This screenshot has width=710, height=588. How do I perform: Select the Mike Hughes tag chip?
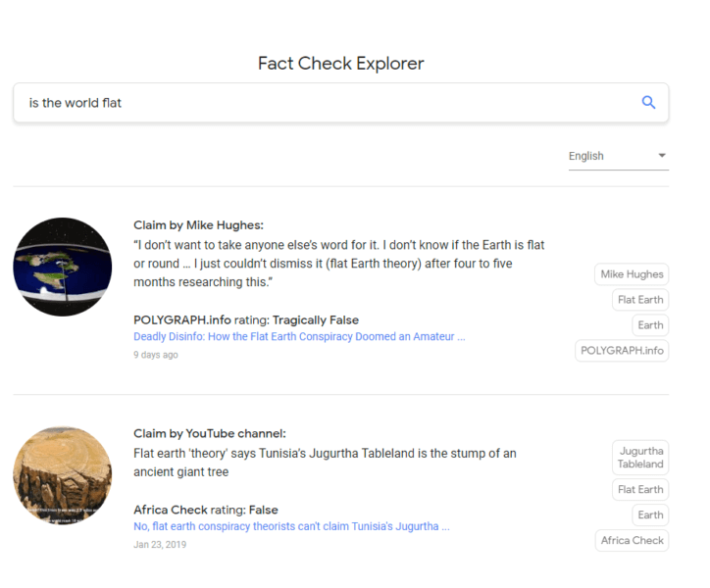pyautogui.click(x=632, y=274)
